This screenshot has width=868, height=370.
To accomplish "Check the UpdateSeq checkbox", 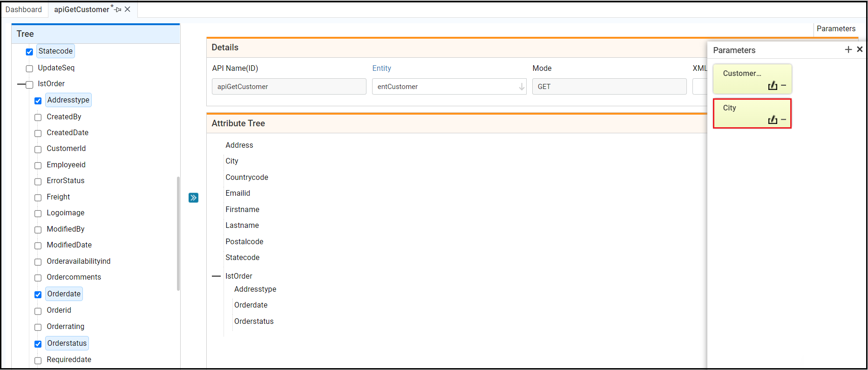I will pos(29,69).
